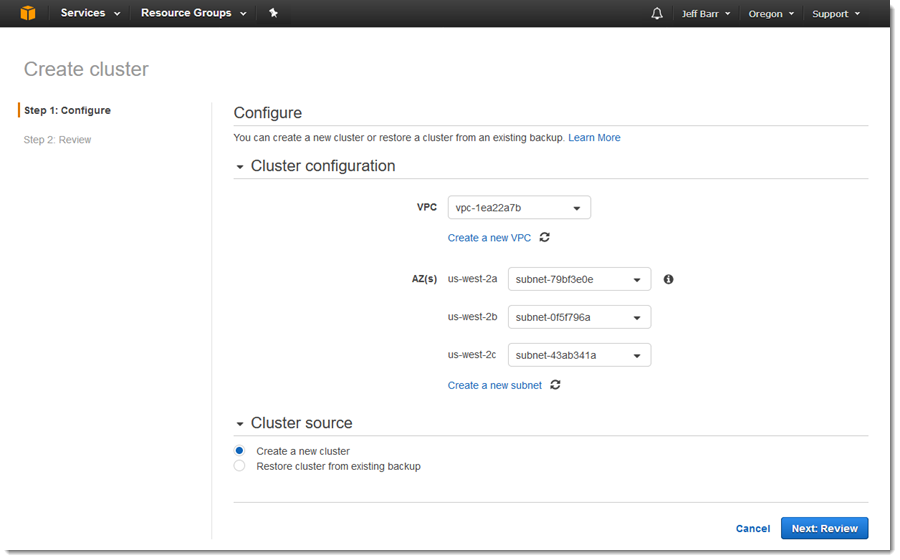Viewport: 900px width, 560px height.
Task: Click the Next: Review button
Action: (x=824, y=528)
